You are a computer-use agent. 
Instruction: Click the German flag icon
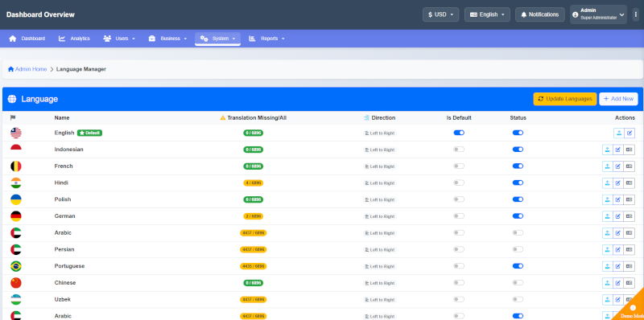tap(16, 216)
